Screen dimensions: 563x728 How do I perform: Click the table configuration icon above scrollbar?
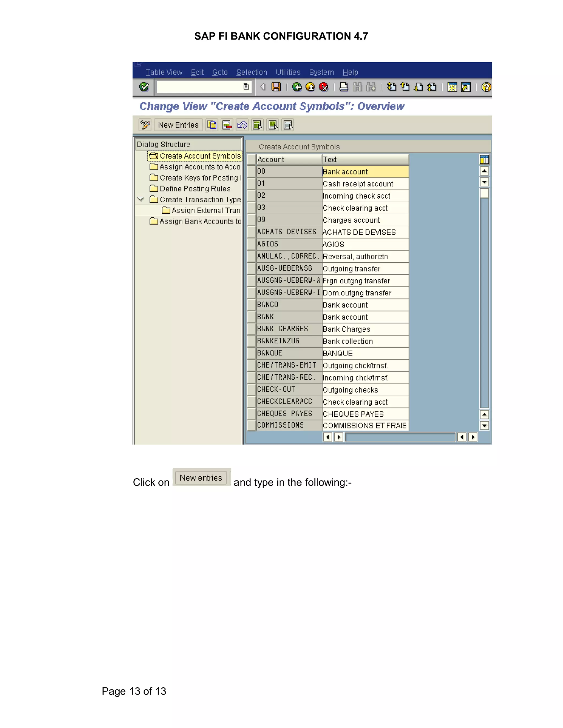[x=484, y=160]
